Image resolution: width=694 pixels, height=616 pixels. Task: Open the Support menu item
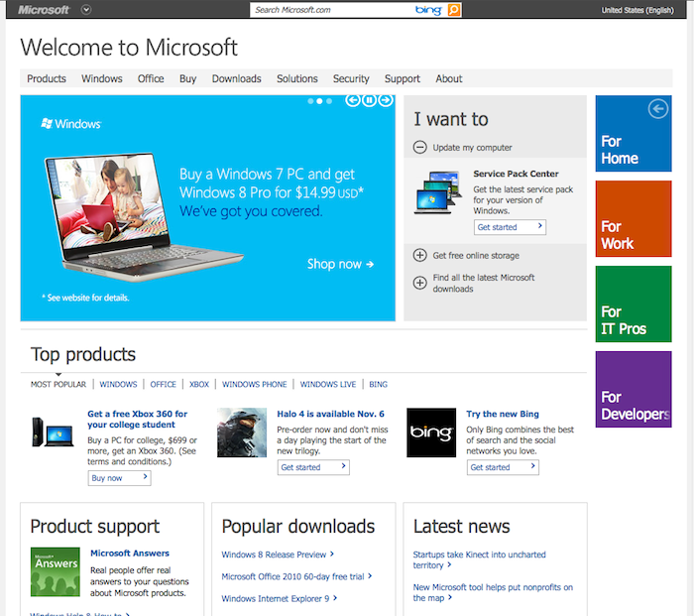click(403, 78)
